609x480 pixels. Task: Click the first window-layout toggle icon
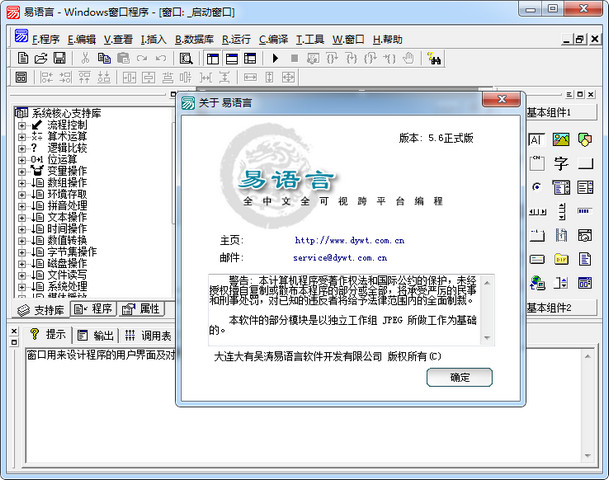(x=213, y=59)
